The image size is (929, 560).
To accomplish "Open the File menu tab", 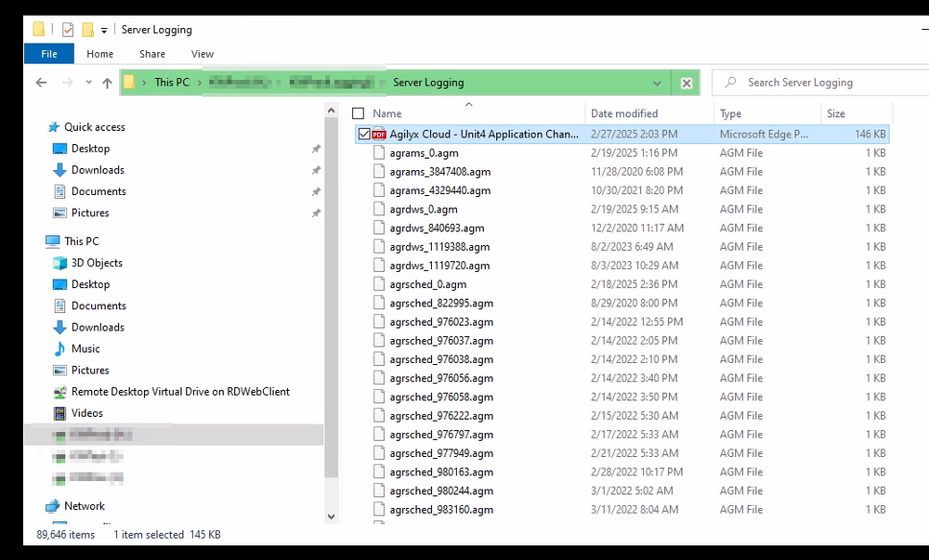I will click(49, 54).
